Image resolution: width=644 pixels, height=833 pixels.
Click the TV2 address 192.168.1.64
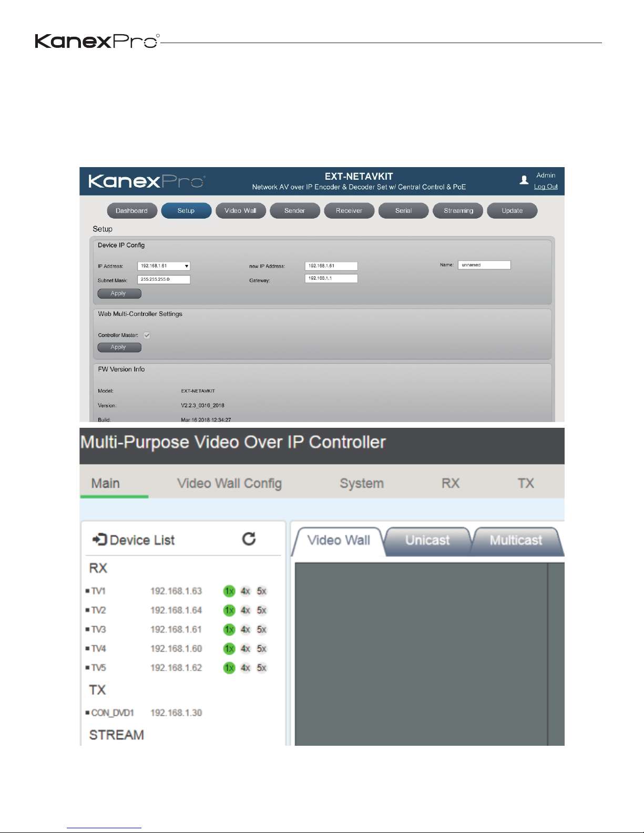[176, 610]
